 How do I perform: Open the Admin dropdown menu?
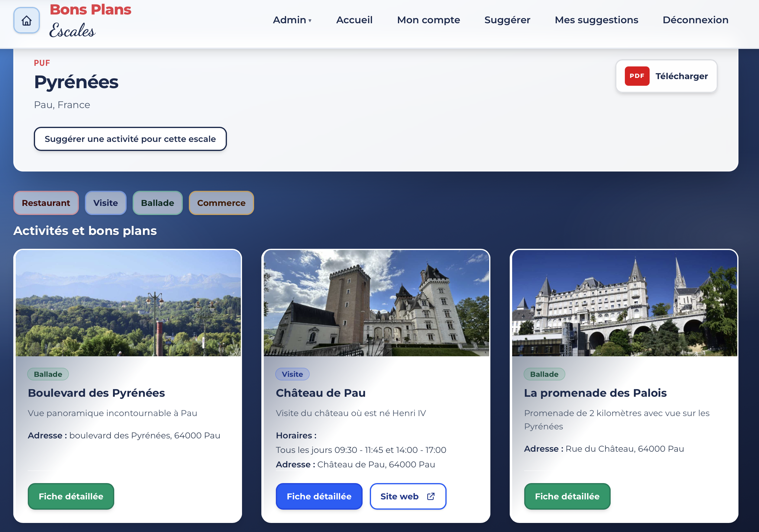[x=289, y=20]
